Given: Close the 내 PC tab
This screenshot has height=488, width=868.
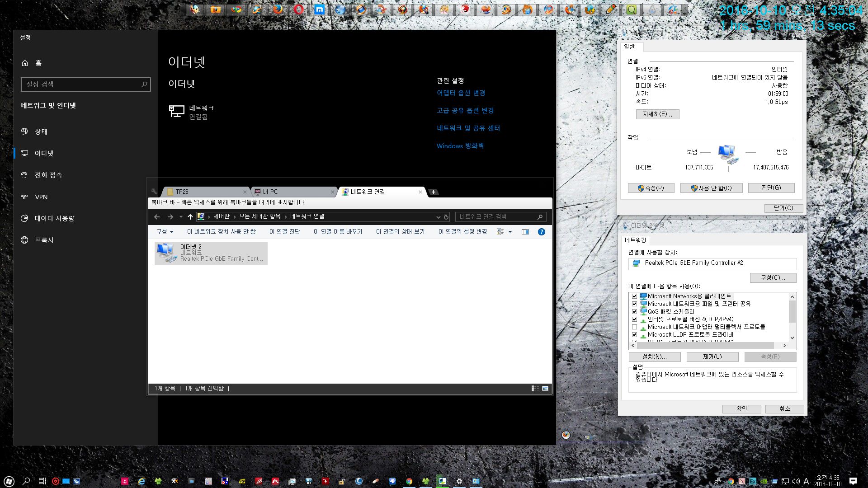Looking at the screenshot, I should (x=332, y=192).
